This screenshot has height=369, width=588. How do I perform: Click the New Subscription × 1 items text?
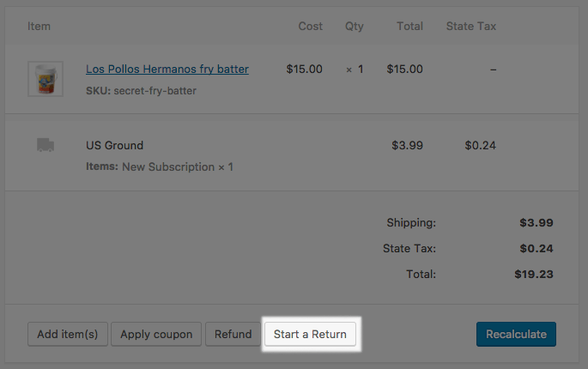click(178, 166)
